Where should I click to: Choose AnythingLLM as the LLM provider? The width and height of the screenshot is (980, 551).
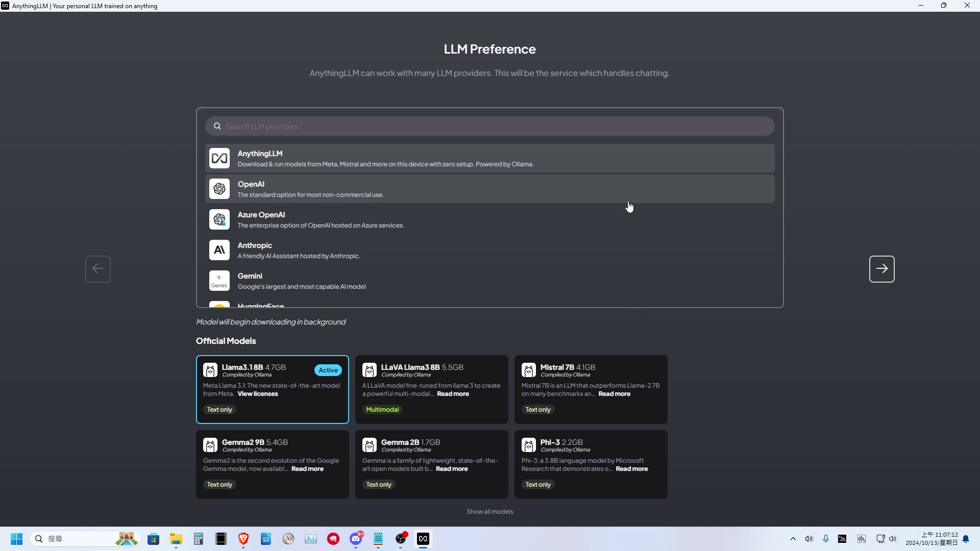[490, 158]
